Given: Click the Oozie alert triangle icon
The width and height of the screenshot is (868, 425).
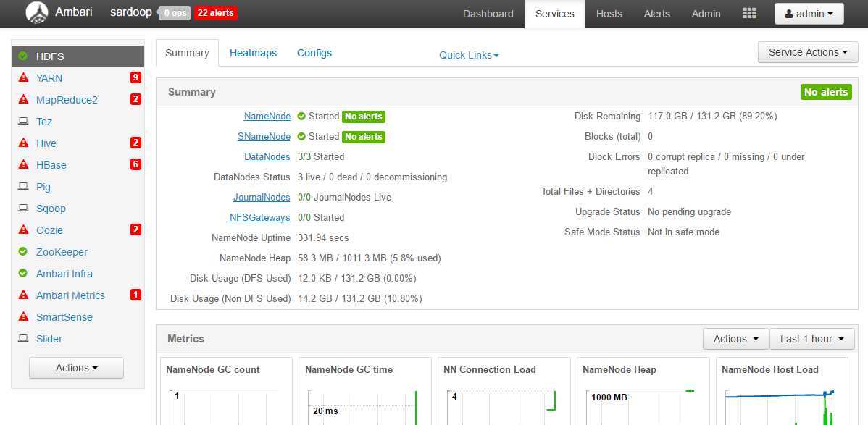Looking at the screenshot, I should click(23, 230).
